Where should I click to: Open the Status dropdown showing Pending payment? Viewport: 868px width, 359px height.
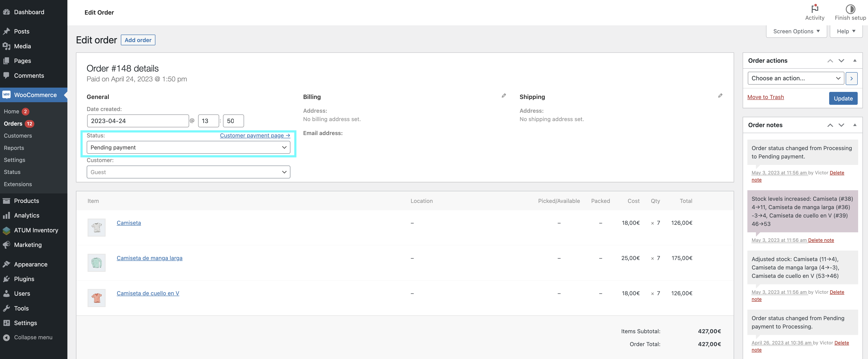click(188, 147)
